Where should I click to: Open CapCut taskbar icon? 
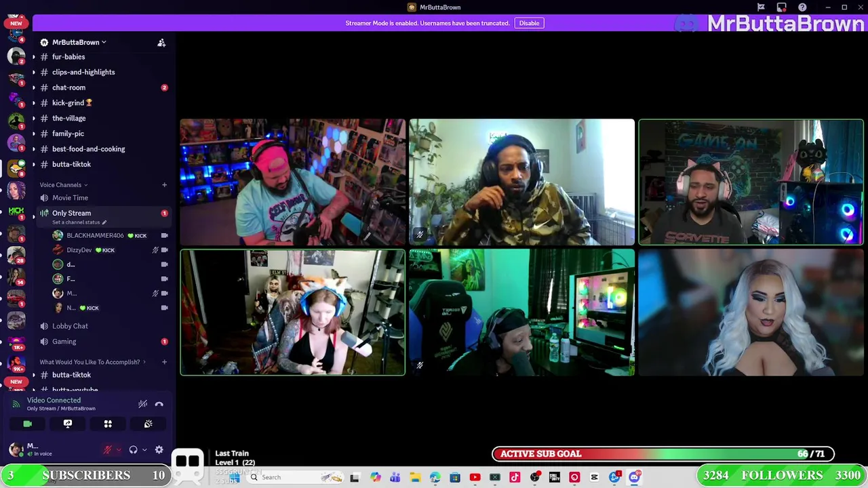(594, 478)
